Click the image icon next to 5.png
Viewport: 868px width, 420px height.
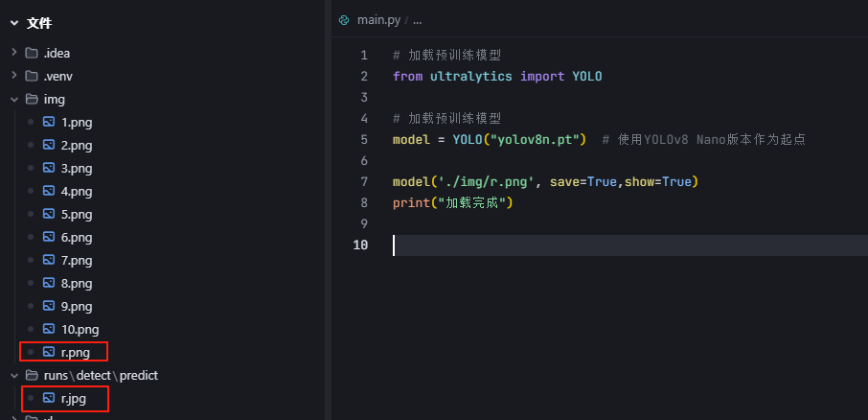pyautogui.click(x=49, y=214)
